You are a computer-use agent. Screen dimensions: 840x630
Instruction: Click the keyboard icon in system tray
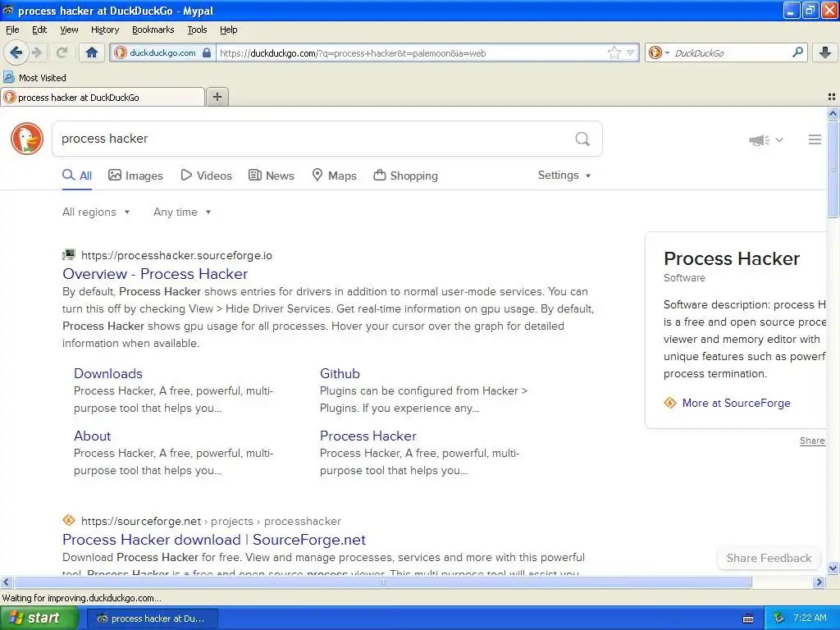point(748,619)
